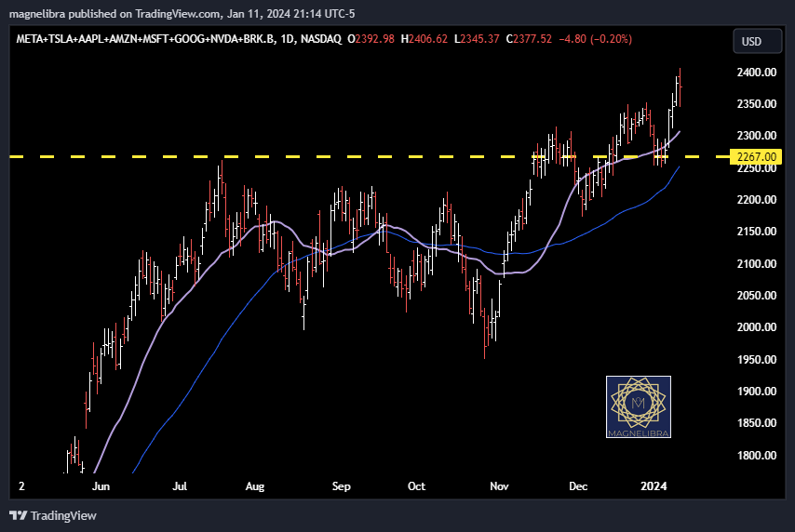
Task: Click the 2000.00 price axis label
Action: 757,327
